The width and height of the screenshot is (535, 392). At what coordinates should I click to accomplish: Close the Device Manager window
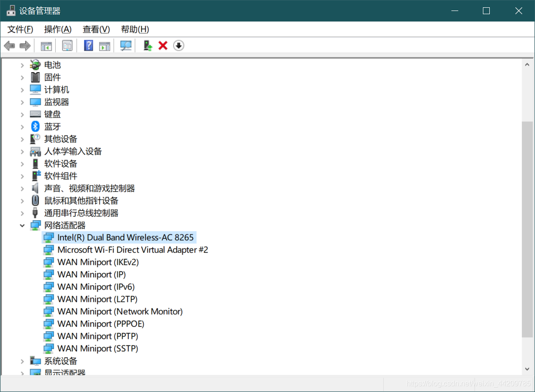point(519,11)
